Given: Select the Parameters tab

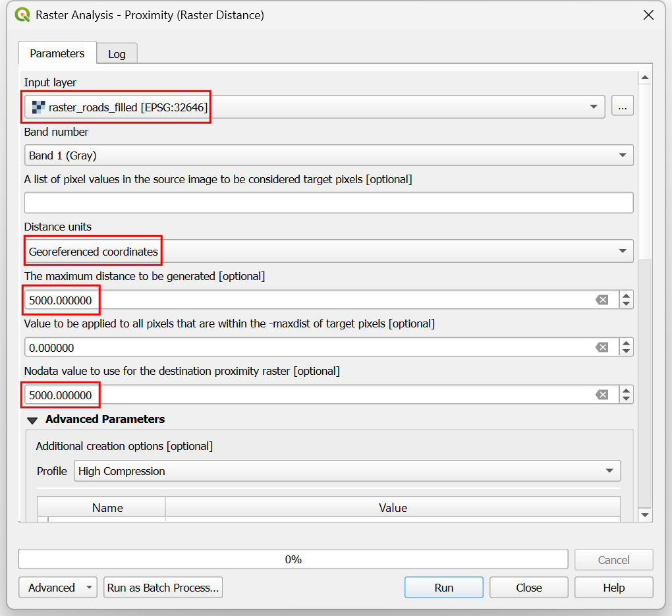Looking at the screenshot, I should 57,53.
